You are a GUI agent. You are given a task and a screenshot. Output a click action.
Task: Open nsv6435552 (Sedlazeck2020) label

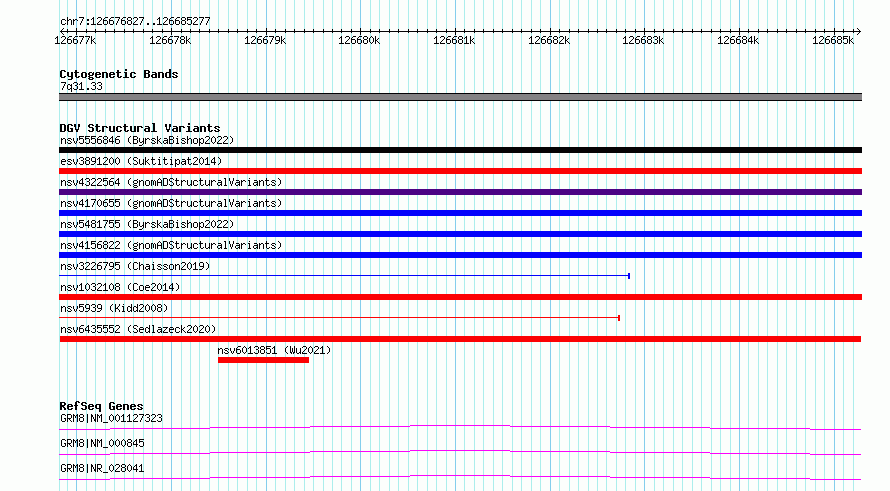[138, 329]
